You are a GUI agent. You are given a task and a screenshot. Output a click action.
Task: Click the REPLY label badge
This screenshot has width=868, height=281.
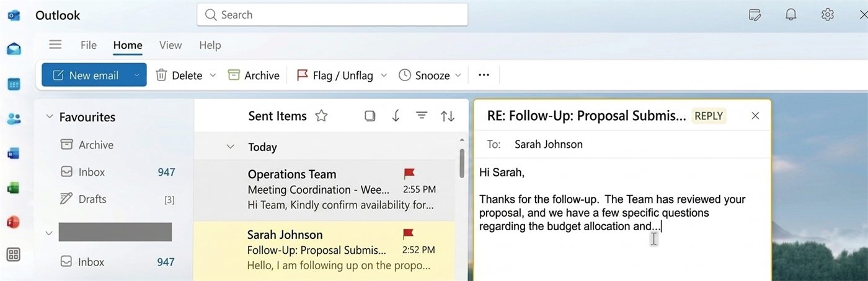(x=709, y=116)
